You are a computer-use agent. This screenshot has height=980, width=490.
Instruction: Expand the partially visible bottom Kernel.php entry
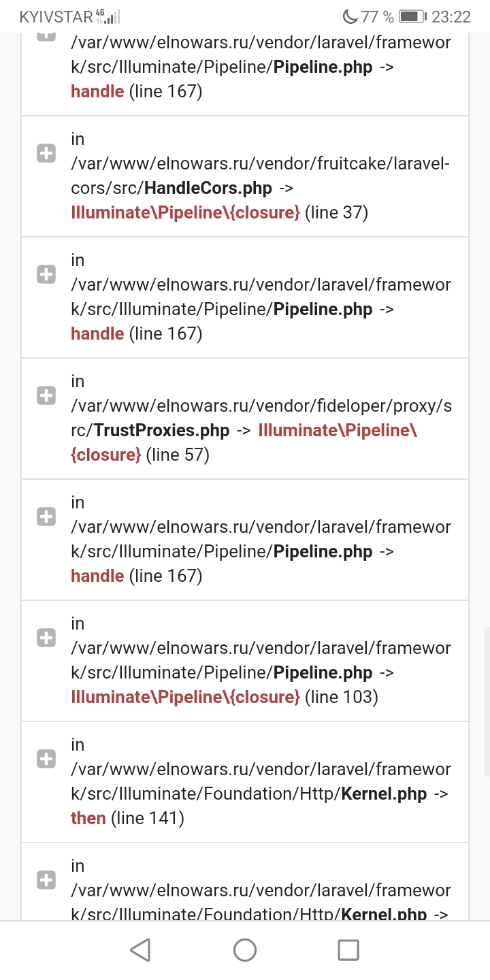click(x=46, y=880)
